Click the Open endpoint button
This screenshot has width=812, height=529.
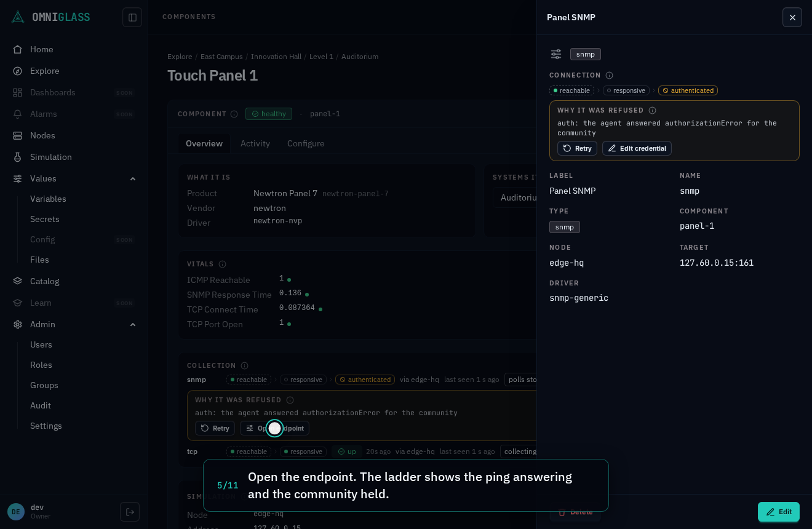pyautogui.click(x=274, y=428)
